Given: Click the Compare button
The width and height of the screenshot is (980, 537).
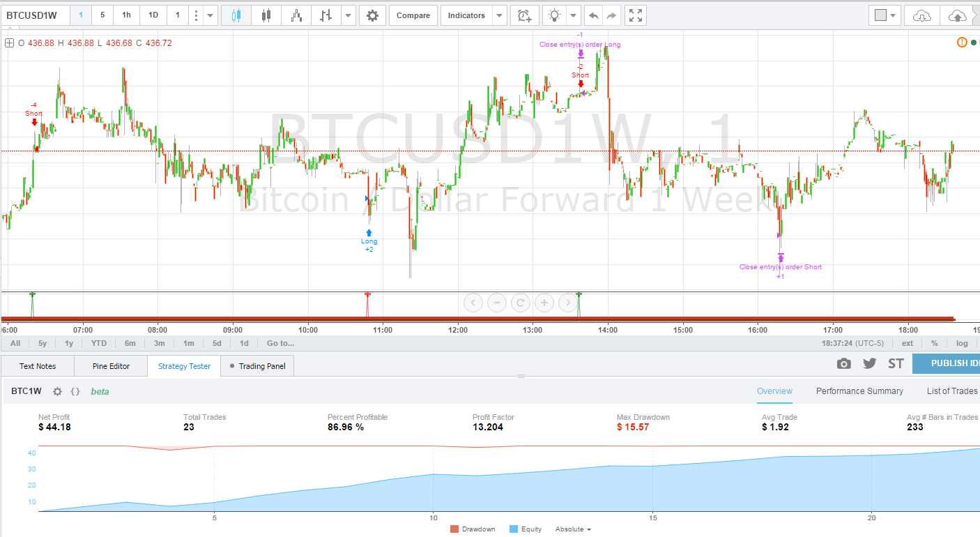Looking at the screenshot, I should 413,15.
